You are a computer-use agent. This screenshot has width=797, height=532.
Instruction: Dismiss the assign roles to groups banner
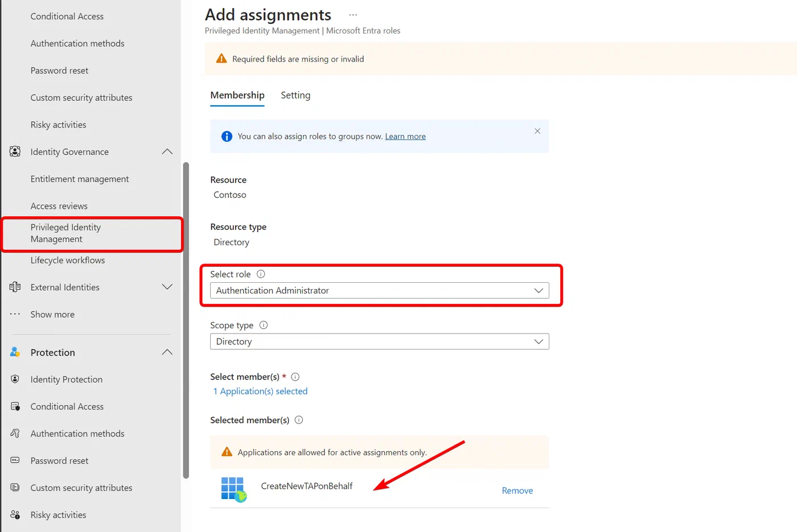coord(537,131)
